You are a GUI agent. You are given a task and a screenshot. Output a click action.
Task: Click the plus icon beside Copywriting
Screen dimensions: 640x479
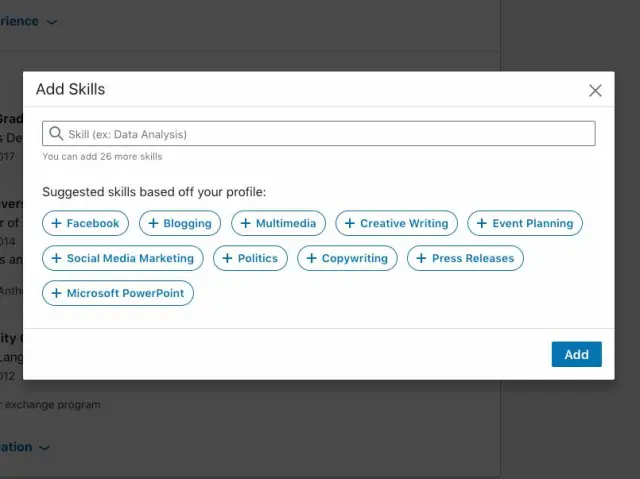311,258
